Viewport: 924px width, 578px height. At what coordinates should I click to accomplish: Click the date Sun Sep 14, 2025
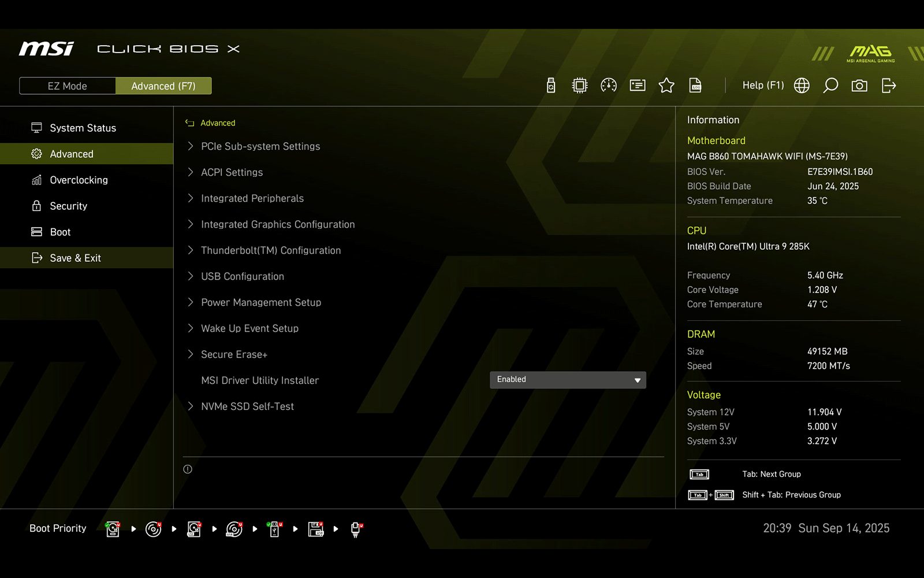(x=844, y=528)
